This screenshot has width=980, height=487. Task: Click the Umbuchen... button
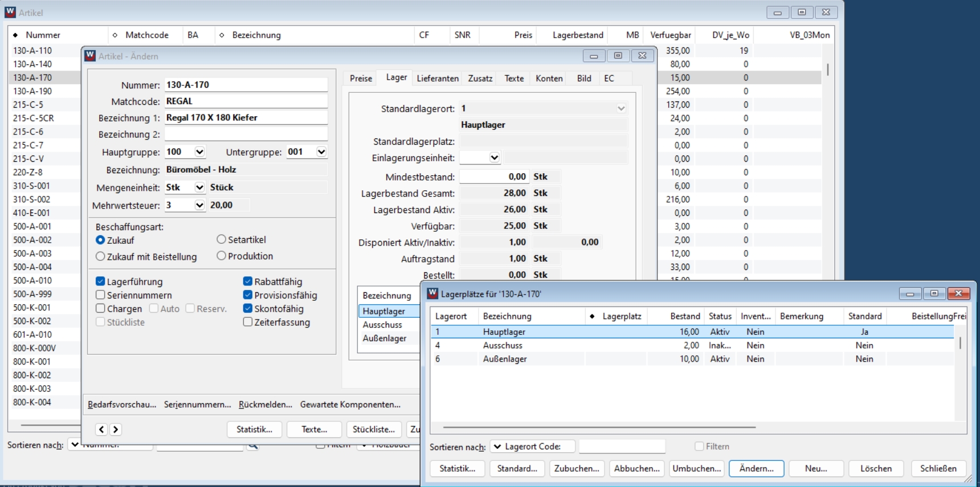(696, 469)
